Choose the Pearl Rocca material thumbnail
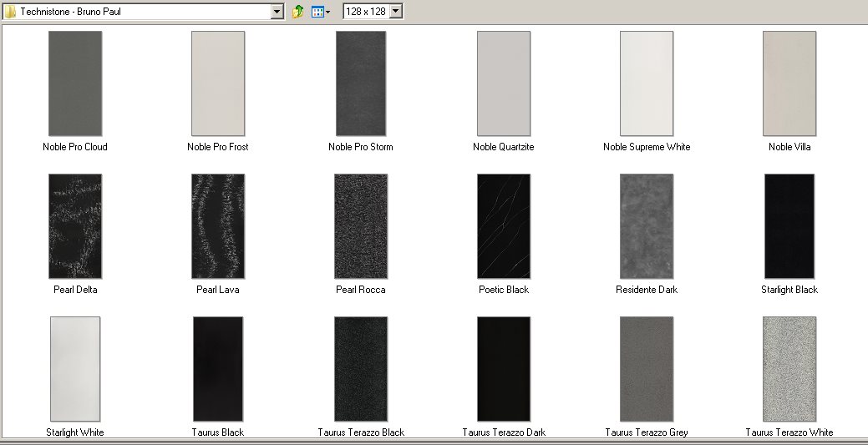The image size is (868, 445). [x=361, y=226]
